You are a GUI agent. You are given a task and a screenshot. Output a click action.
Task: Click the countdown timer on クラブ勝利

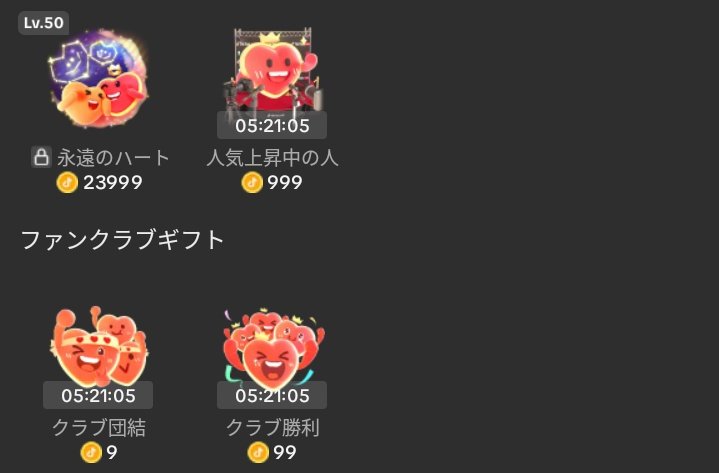click(x=272, y=395)
